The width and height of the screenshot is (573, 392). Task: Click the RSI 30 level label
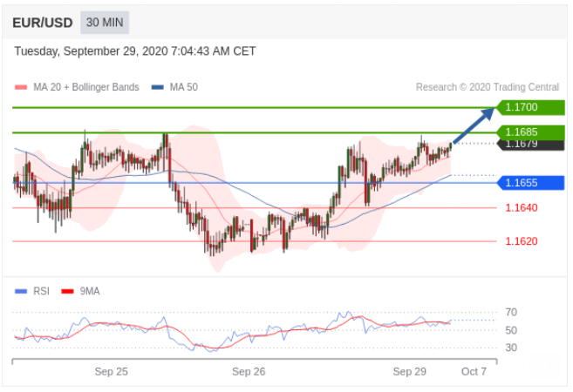(x=511, y=348)
